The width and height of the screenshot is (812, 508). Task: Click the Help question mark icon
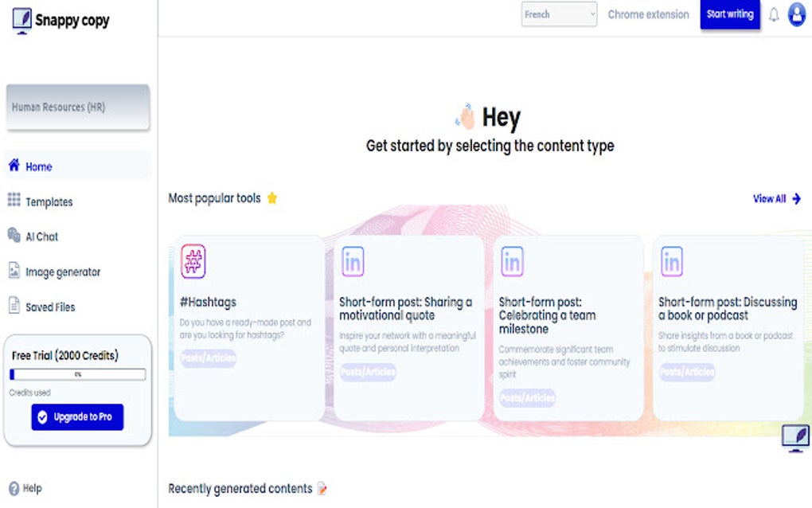click(x=14, y=488)
